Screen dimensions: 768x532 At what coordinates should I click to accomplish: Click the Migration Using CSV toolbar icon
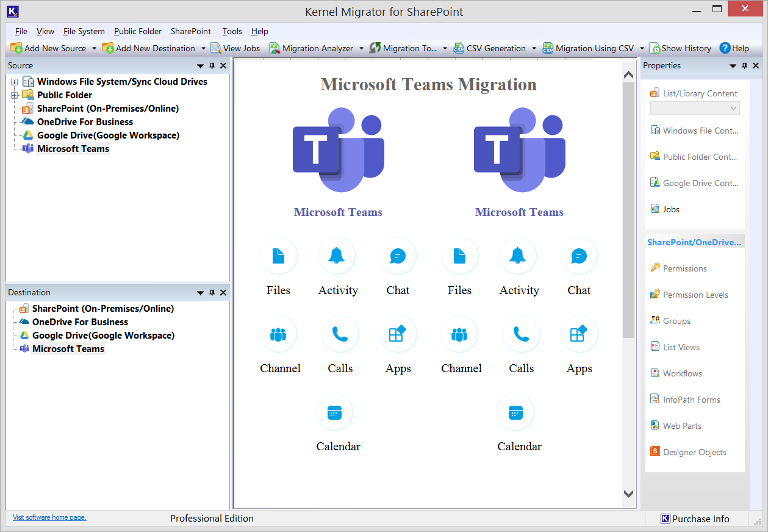[548, 48]
